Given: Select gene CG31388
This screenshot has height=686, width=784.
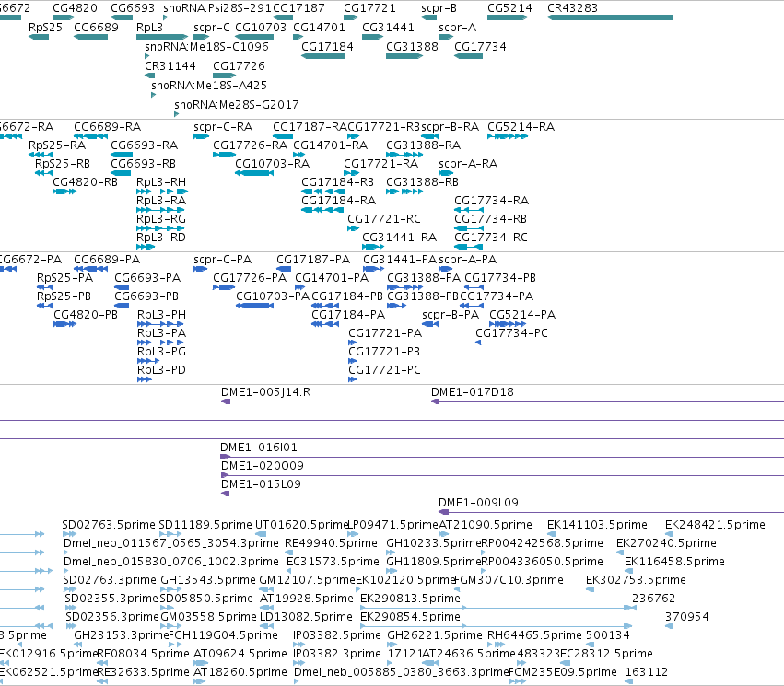Looking at the screenshot, I should click(404, 56).
